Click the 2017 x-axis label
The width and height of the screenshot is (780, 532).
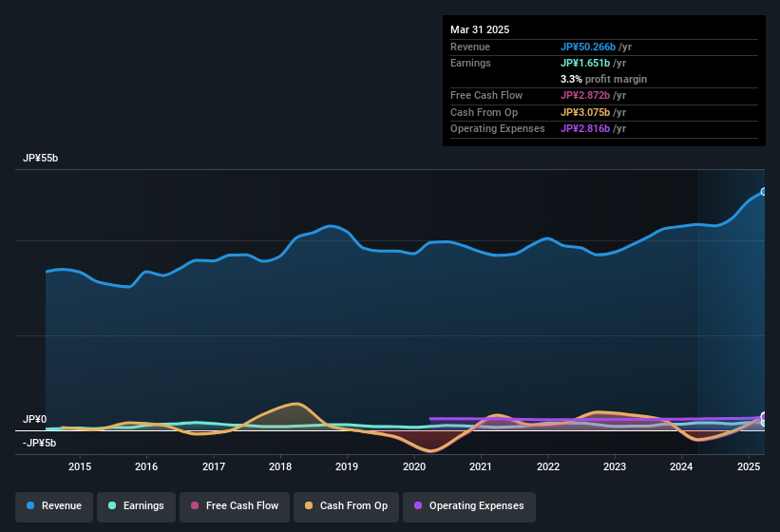[214, 466]
